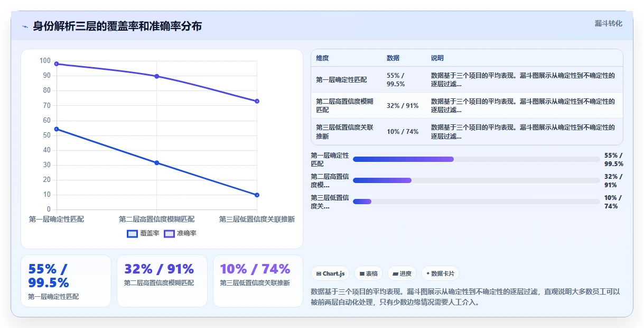Click the 第二层高置信度模糊匹配 x-axis label
This screenshot has width=644, height=328.
point(156,219)
